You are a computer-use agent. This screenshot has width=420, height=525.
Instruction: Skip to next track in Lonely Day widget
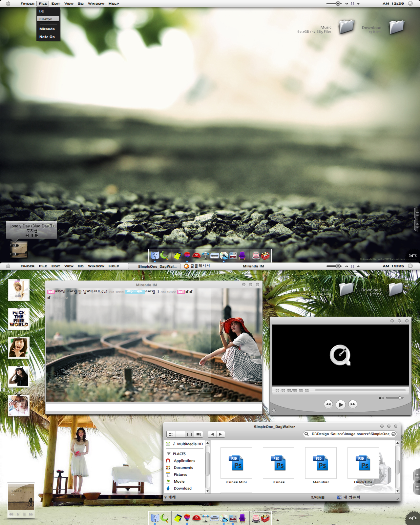[36, 235]
